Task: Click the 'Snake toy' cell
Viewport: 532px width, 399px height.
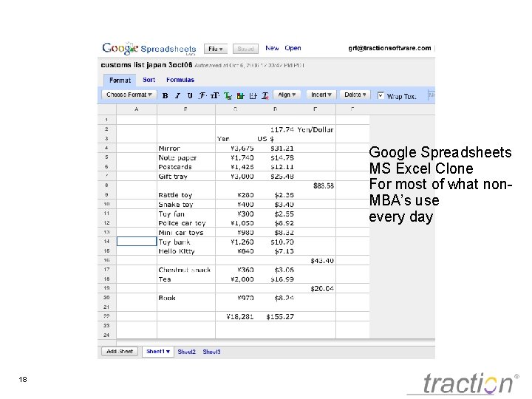Action: pos(186,204)
